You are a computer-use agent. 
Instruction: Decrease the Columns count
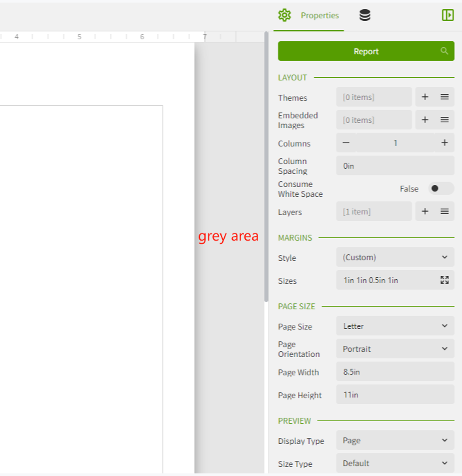346,143
